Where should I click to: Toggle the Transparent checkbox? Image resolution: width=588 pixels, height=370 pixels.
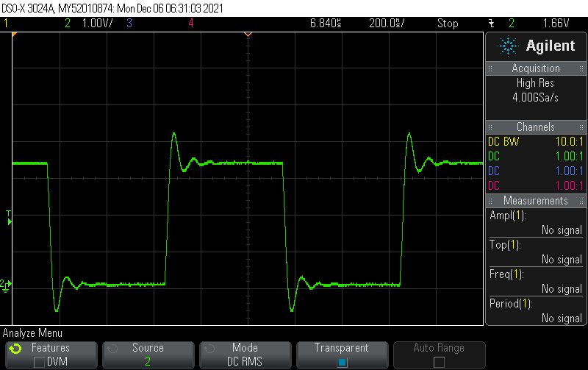(342, 363)
